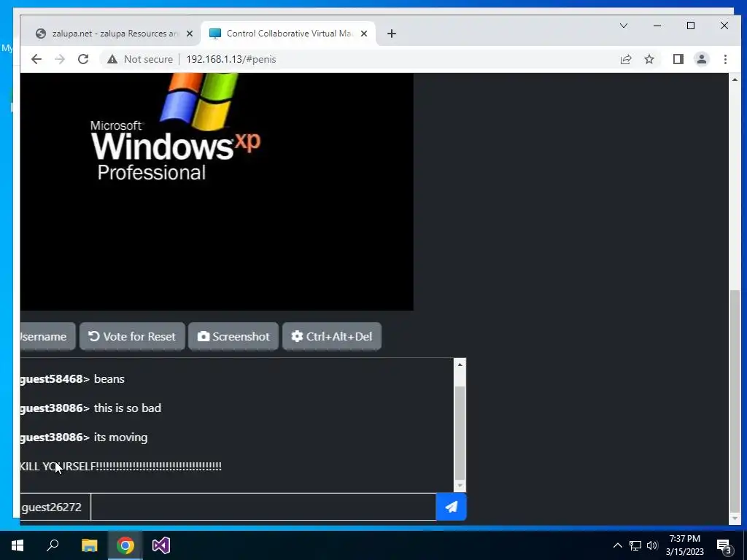Close the zalupa.net tab

[190, 34]
